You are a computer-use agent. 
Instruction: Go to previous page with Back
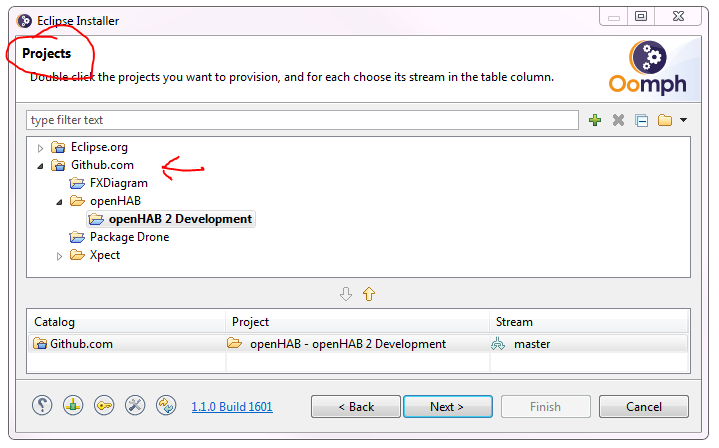(x=356, y=407)
